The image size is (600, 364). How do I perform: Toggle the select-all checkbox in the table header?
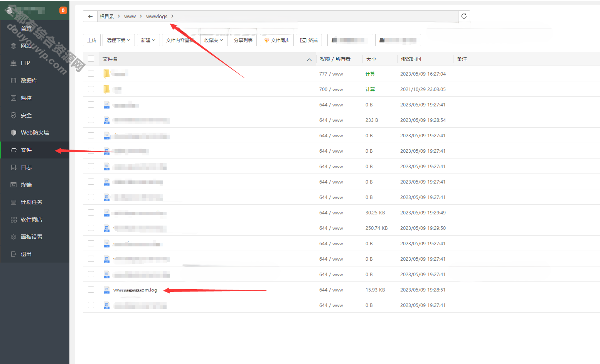[91, 59]
